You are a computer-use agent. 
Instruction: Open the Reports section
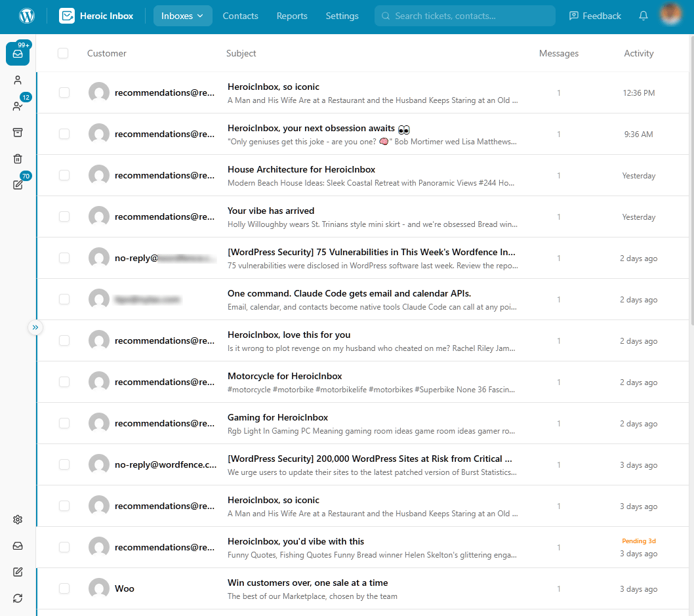tap(292, 16)
